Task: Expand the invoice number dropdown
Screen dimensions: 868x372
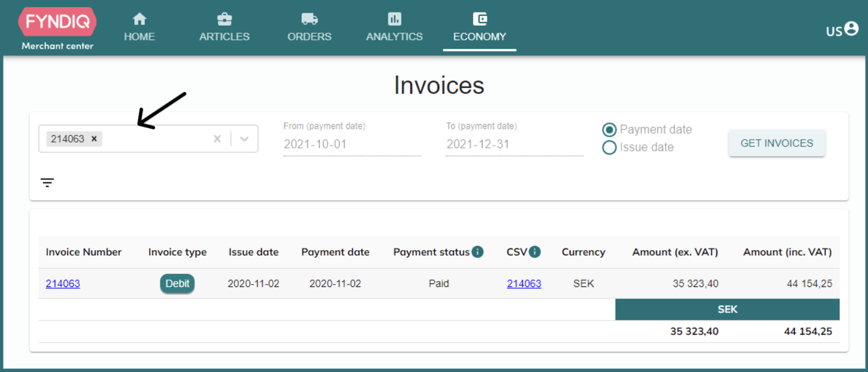Action: click(245, 139)
